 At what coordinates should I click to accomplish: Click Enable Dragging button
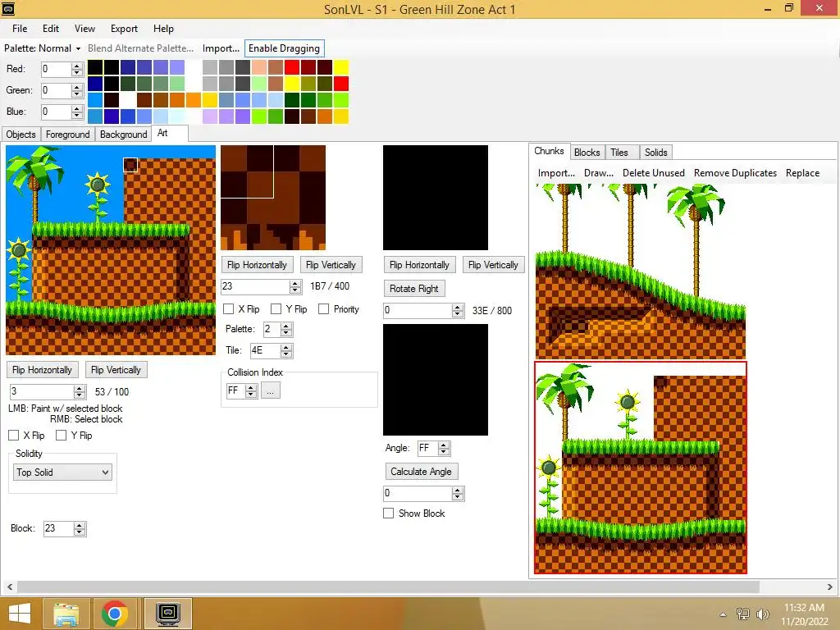pos(284,48)
